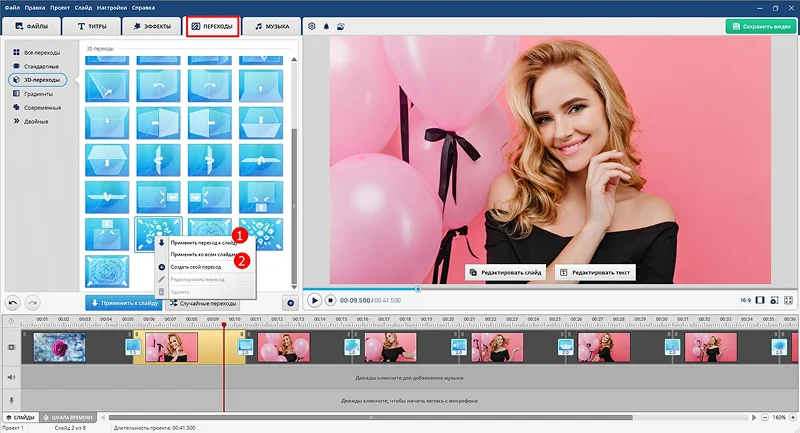Image resolution: width=800 pixels, height=433 pixels.
Task: Select the highlighted second slide thumbnail
Action: coord(171,347)
